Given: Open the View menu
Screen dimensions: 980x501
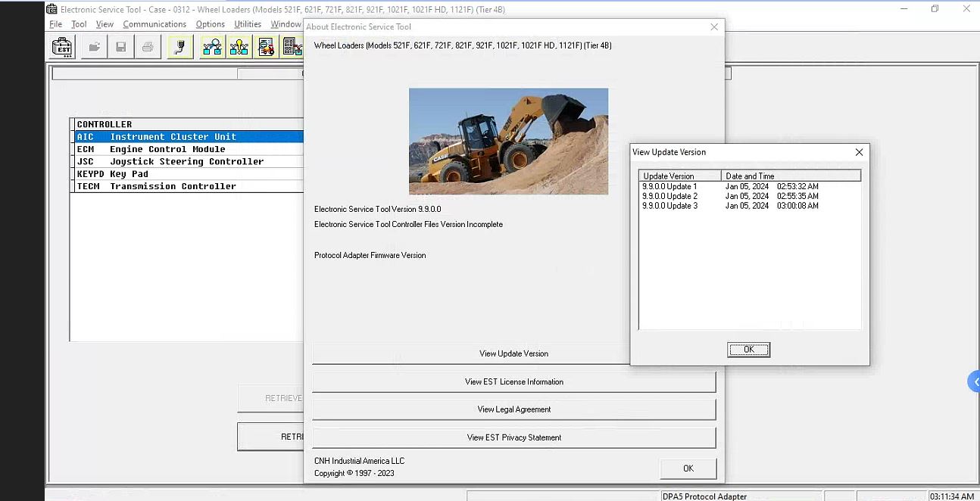Looking at the screenshot, I should pos(105,24).
